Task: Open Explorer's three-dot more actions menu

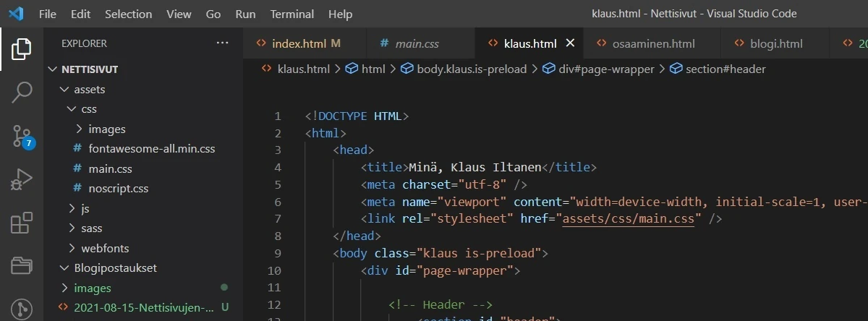Action: point(222,43)
